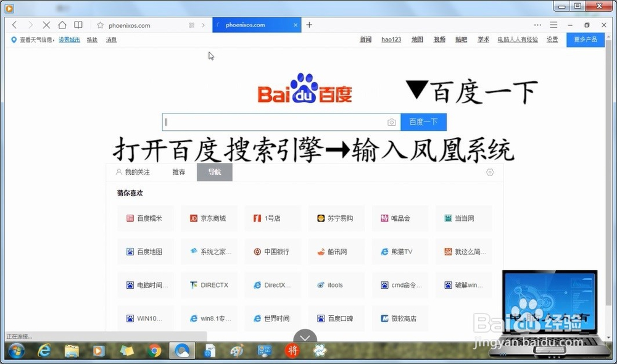The width and height of the screenshot is (617, 364).
Task: Open the navigation panel gear settings
Action: click(x=490, y=172)
